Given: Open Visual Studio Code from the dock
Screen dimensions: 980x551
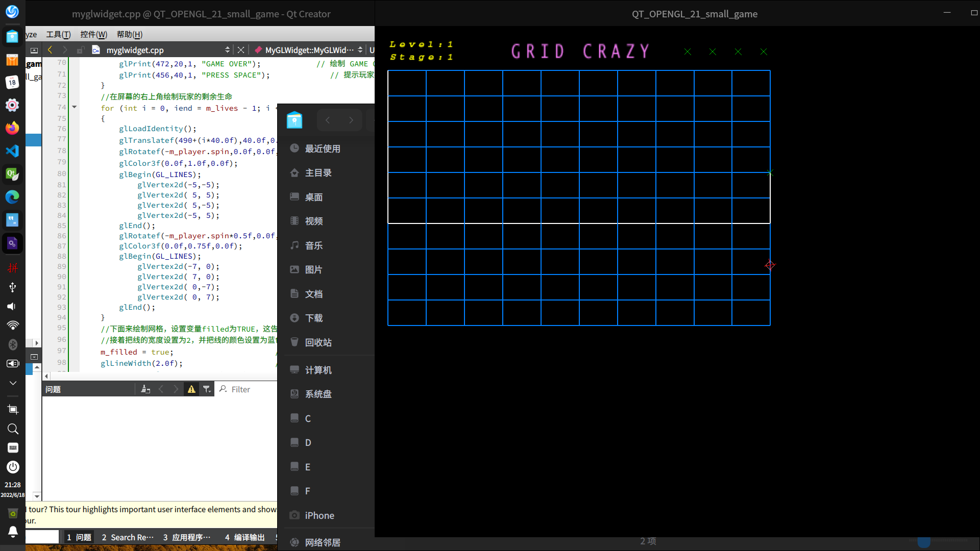Looking at the screenshot, I should [x=12, y=151].
